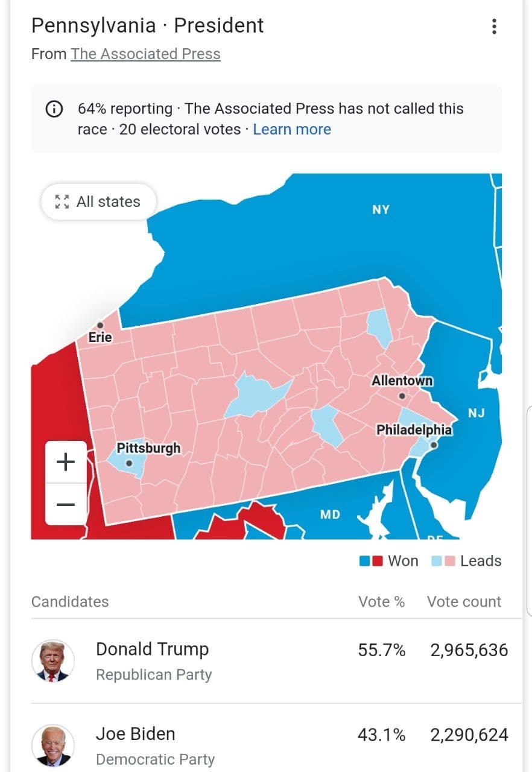Select the Donald Trump candidate row name
532x772 pixels.
(152, 649)
